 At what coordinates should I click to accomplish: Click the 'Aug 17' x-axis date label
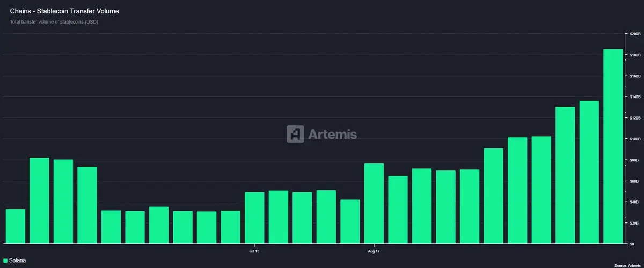tap(374, 251)
